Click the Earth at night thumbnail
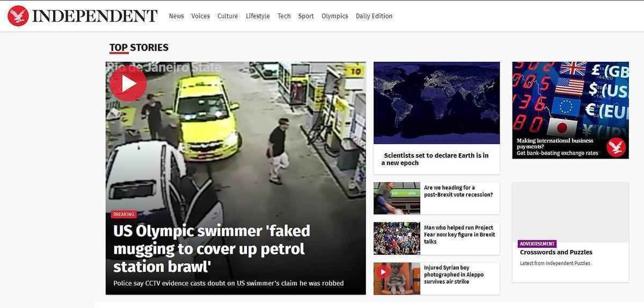The image size is (644, 308). point(436,103)
